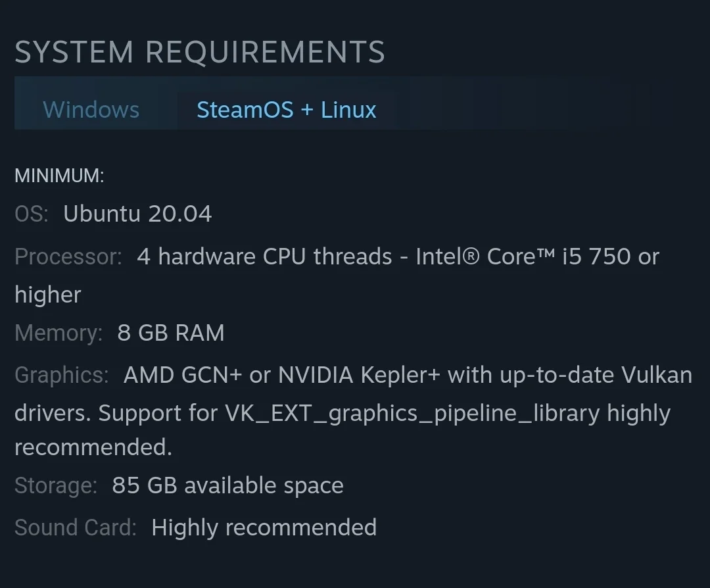This screenshot has width=710, height=588.
Task: Select the Highly recommended sound card text
Action: tap(264, 527)
